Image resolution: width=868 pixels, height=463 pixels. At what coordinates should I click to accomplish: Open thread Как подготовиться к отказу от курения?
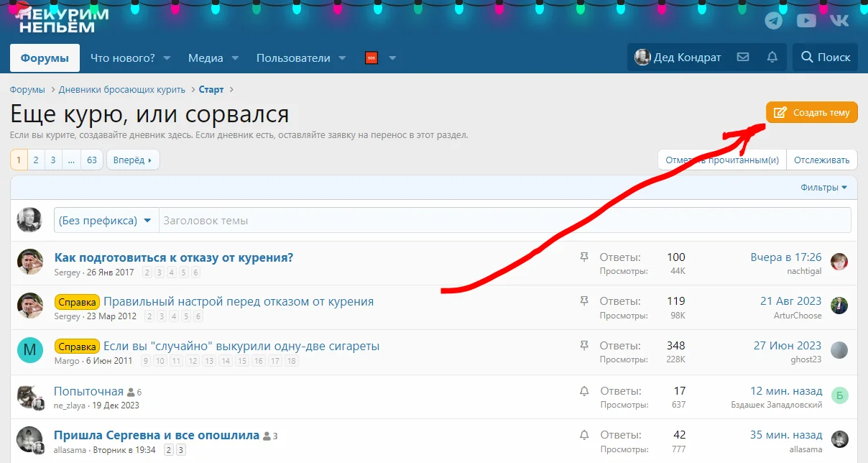coord(174,257)
